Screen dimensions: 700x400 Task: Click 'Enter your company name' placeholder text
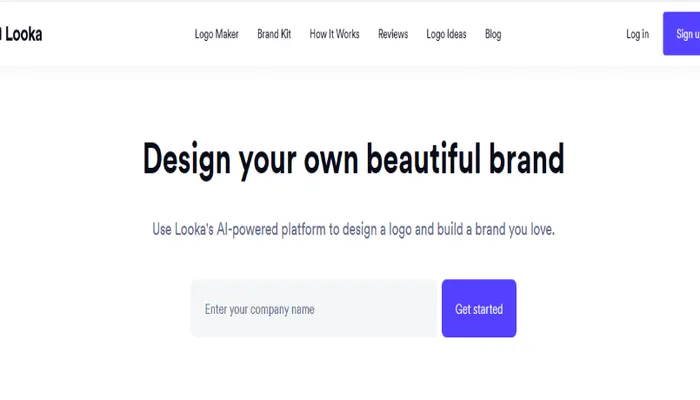pos(260,310)
